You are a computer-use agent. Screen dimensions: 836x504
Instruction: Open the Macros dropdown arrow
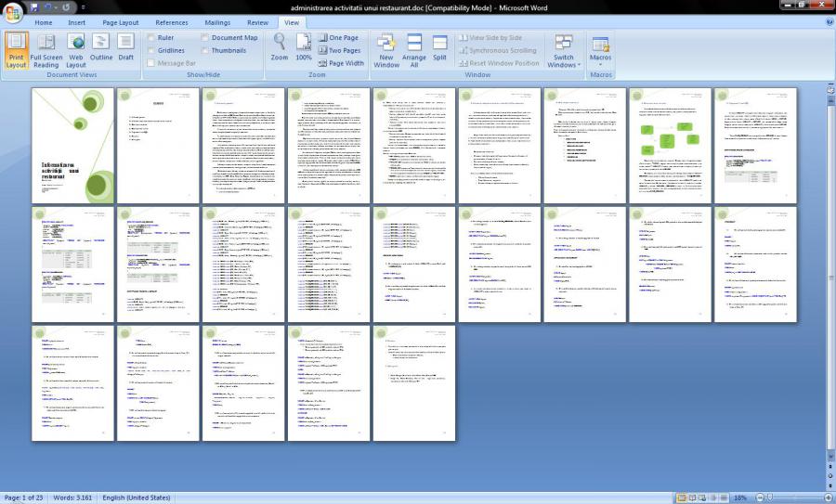pos(600,65)
